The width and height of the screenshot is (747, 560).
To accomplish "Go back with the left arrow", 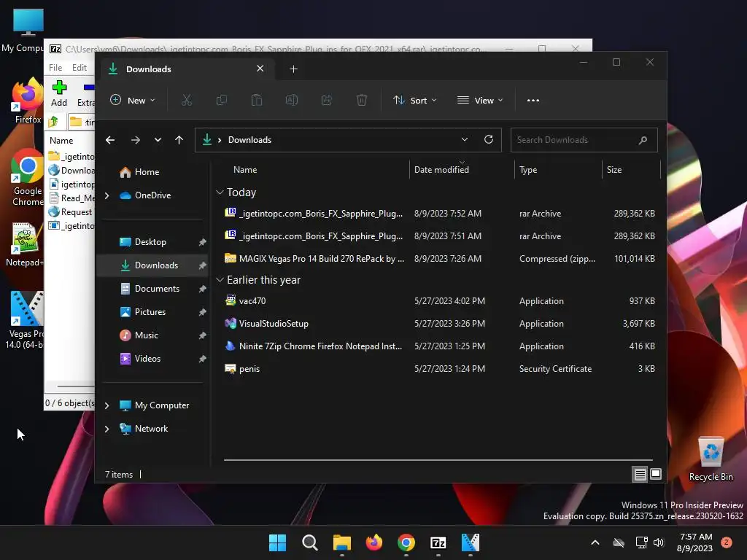I will pos(110,140).
